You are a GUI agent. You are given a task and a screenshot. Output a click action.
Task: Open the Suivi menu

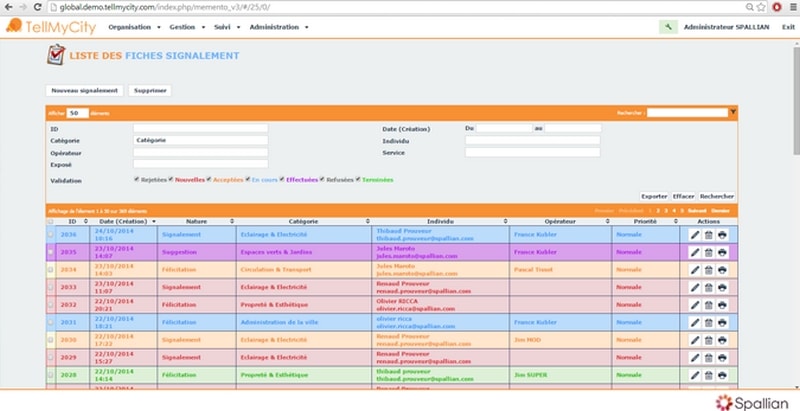tap(228, 27)
